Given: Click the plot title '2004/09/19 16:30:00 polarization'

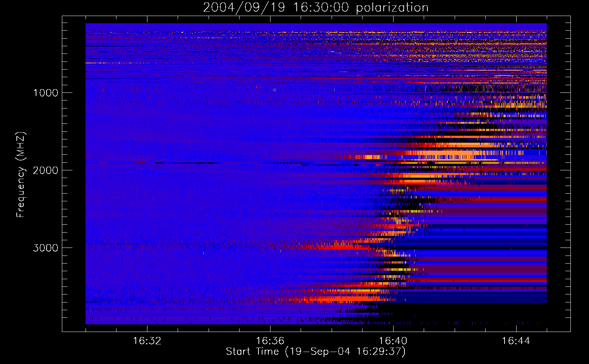Looking at the screenshot, I should 316,8.
